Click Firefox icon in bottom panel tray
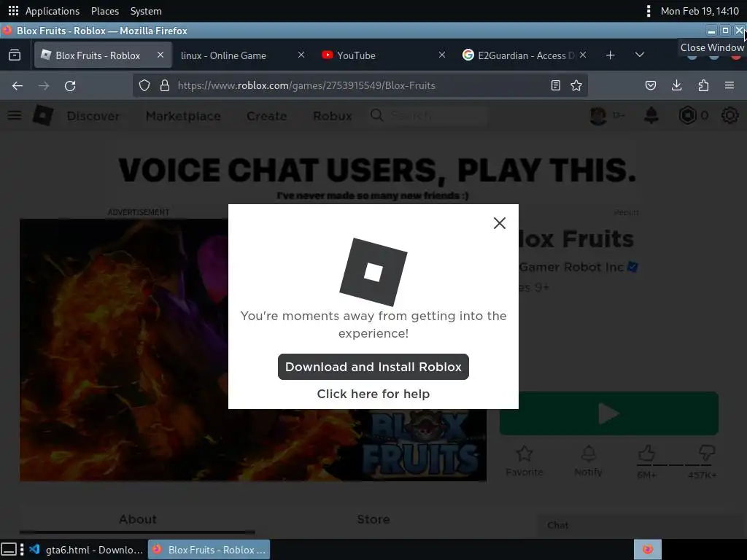Viewport: 747px width, 560px height. [648, 550]
